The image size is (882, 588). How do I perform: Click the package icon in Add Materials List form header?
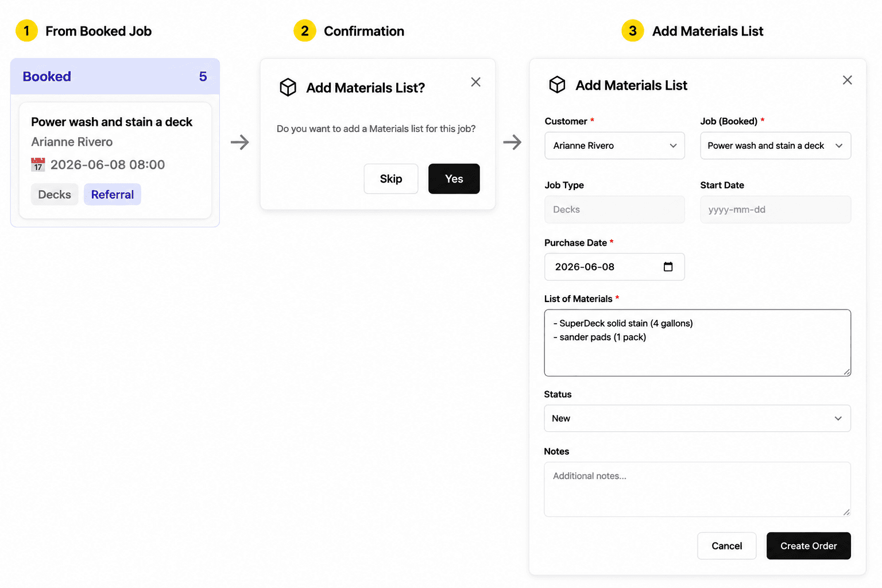pos(557,85)
